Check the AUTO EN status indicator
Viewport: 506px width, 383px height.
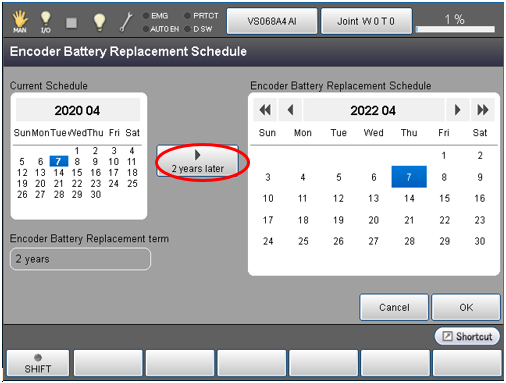pyautogui.click(x=161, y=29)
